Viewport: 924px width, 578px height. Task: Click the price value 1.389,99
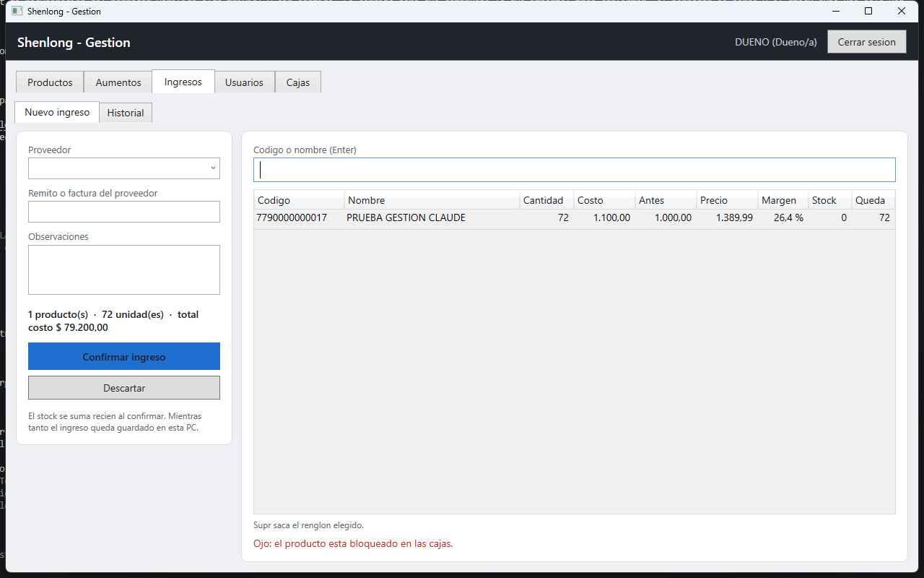coord(734,217)
